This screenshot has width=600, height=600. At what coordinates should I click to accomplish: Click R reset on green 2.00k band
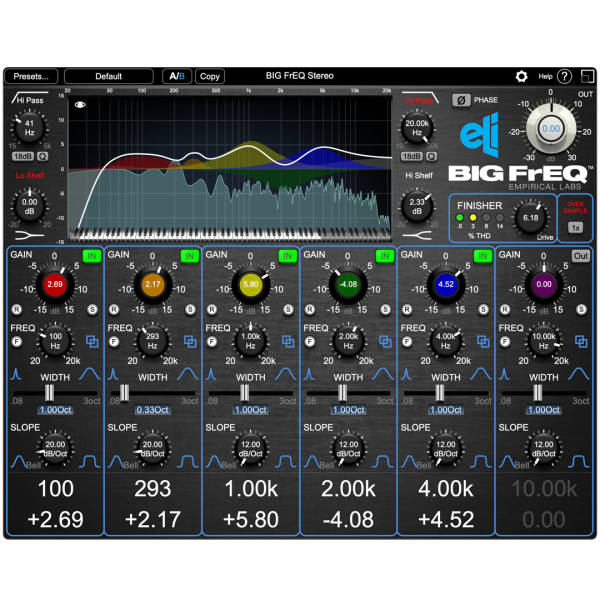pos(310,309)
